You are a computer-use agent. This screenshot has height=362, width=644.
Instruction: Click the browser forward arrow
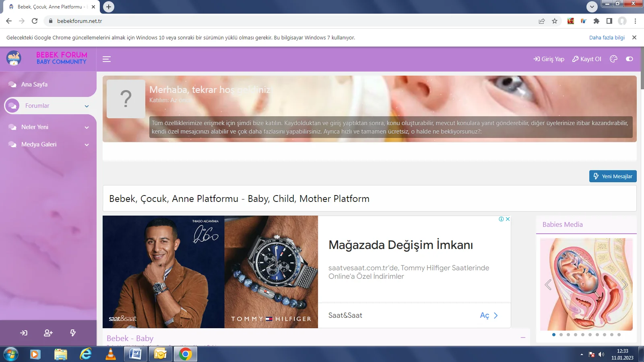(22, 21)
